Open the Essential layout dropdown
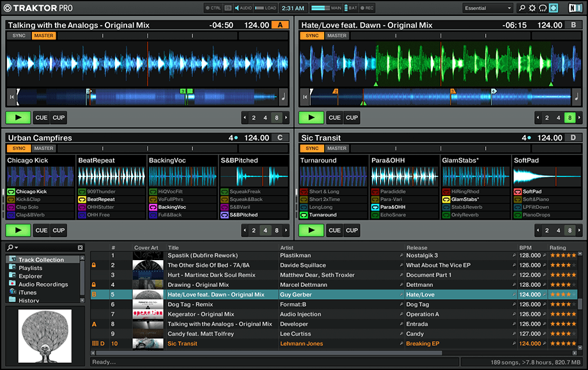 pyautogui.click(x=488, y=8)
